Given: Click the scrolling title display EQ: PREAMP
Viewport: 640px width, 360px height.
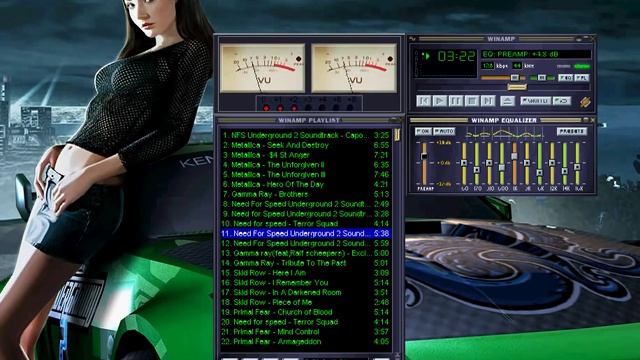Looking at the screenshot, I should 536,54.
